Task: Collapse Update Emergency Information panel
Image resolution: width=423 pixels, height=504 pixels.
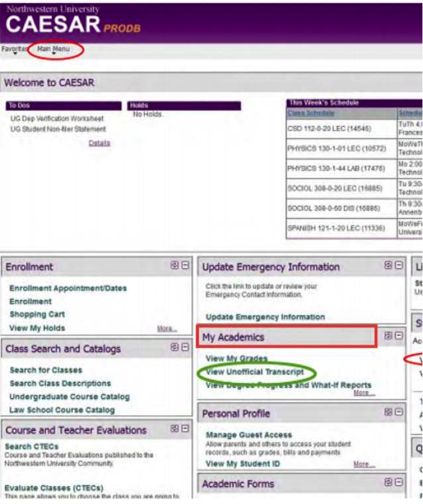Action: (399, 265)
